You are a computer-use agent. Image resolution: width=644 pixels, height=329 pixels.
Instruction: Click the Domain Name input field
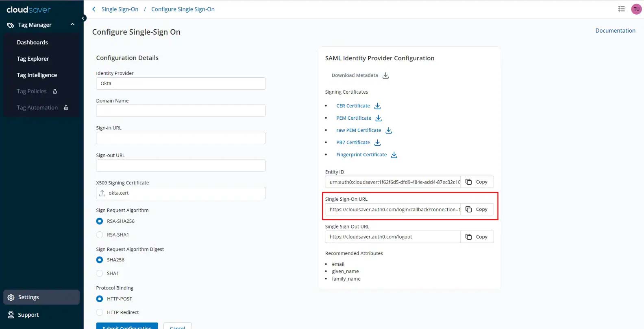(x=181, y=111)
